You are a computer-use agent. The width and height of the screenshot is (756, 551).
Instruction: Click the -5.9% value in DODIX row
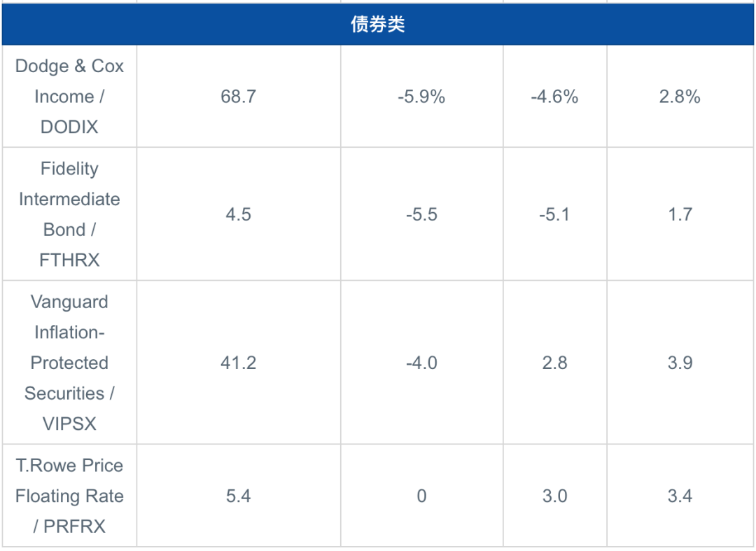(421, 97)
